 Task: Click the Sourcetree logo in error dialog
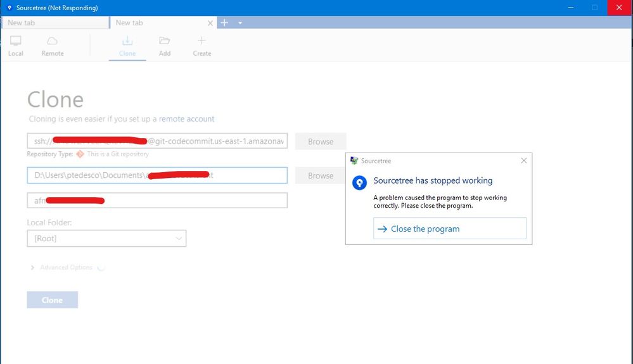pyautogui.click(x=359, y=182)
